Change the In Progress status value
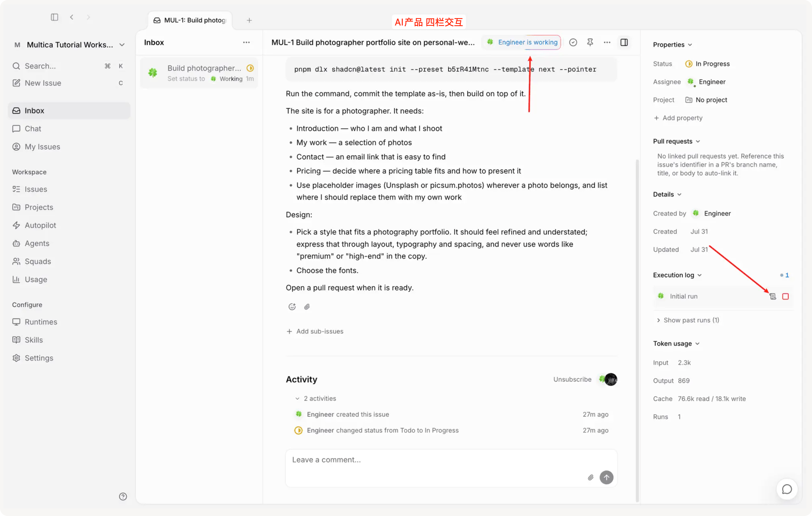This screenshot has width=812, height=516. [707, 64]
